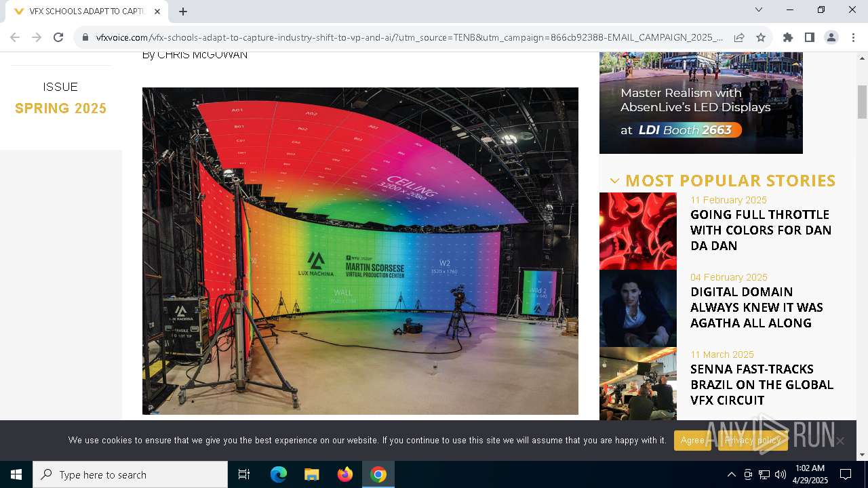Image resolution: width=868 pixels, height=488 pixels.
Task: Open Chrome extensions puzzle icon
Action: tap(788, 37)
